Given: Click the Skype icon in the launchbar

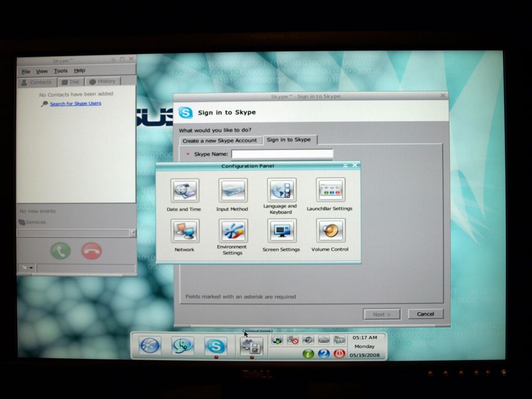Looking at the screenshot, I should (x=216, y=346).
